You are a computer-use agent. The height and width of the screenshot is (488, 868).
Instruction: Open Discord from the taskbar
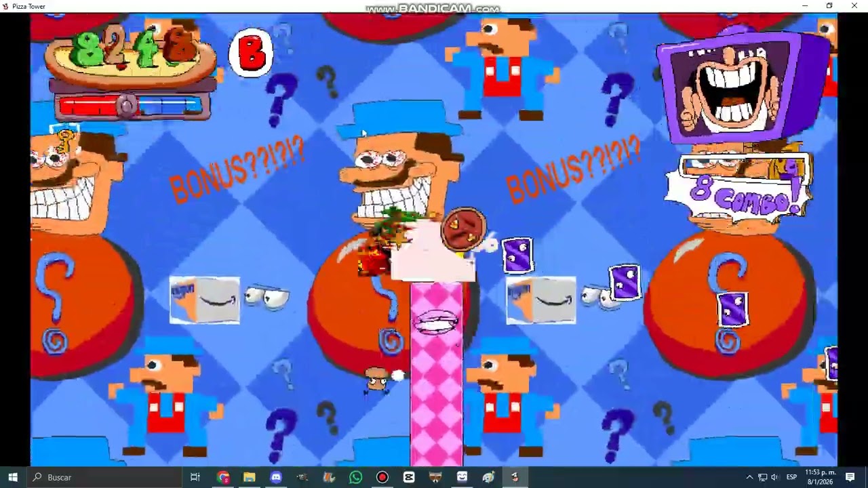coord(276,477)
